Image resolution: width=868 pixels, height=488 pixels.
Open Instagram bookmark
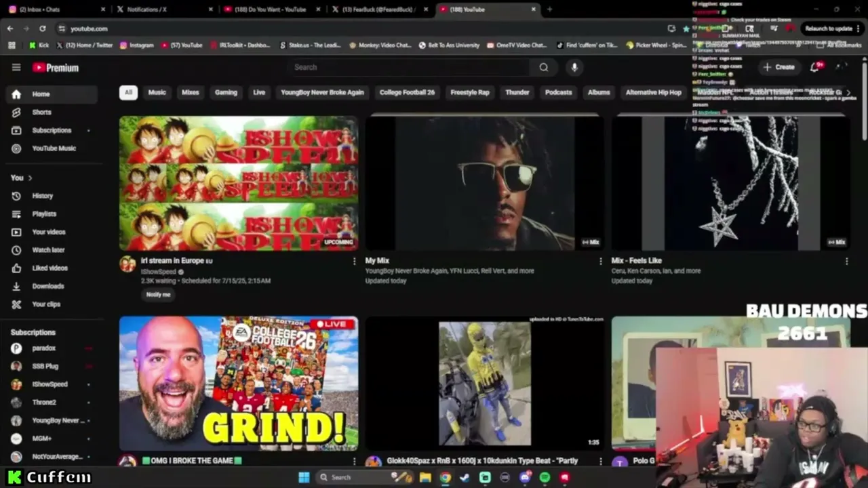pos(137,45)
